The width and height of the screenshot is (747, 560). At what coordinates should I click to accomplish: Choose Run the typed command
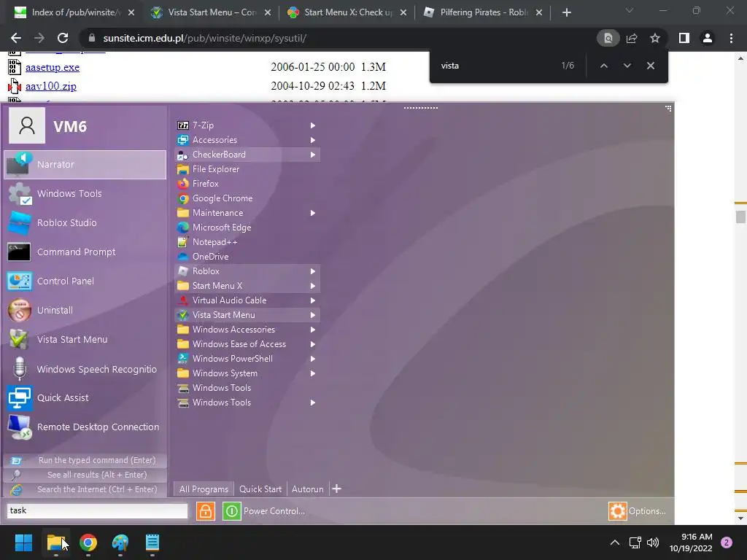click(85, 461)
